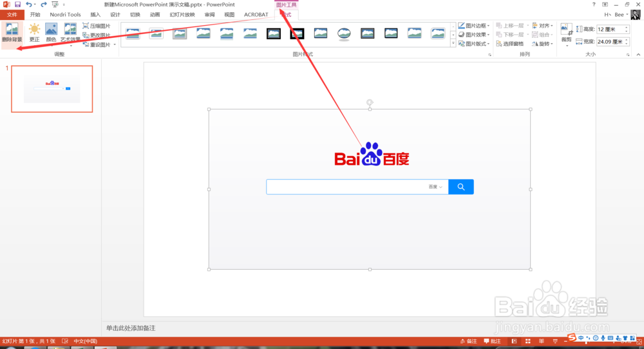Image resolution: width=644 pixels, height=349 pixels.
Task: Switch to Normal view icon
Action: pyautogui.click(x=514, y=341)
